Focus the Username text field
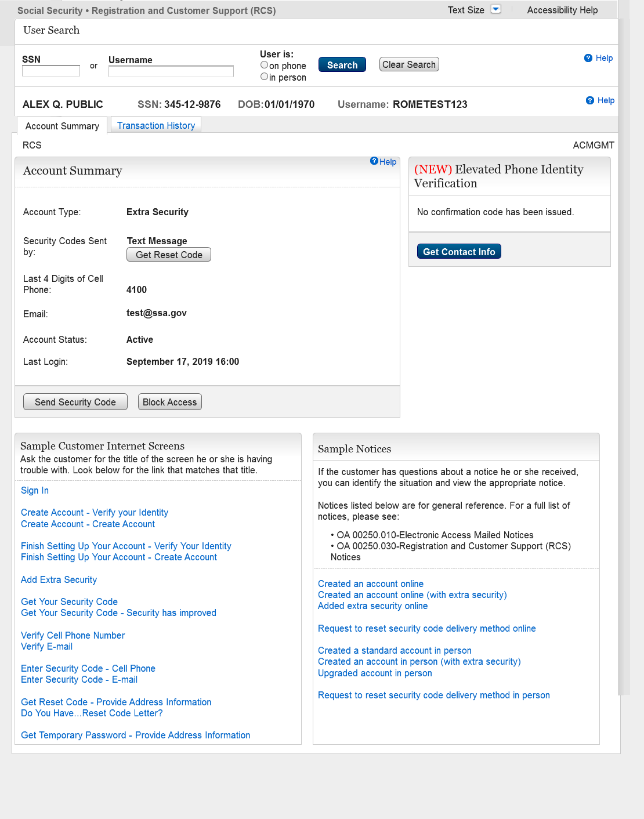 coord(171,71)
